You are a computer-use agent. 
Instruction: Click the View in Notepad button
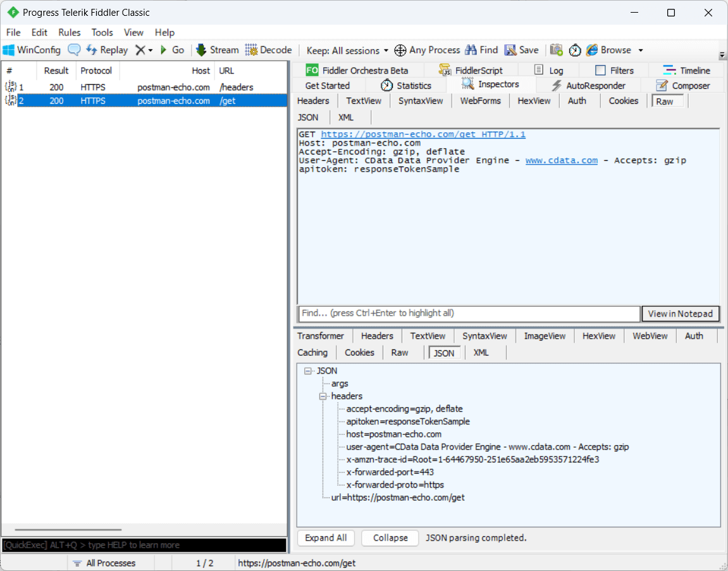pos(681,313)
